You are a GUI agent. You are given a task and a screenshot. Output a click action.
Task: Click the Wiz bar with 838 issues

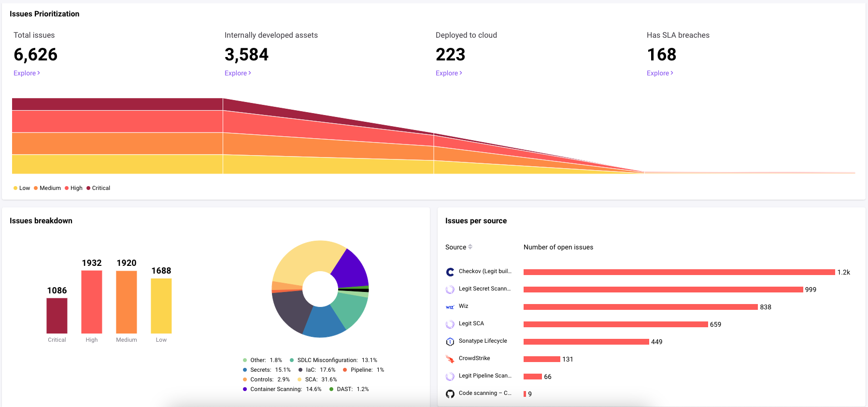tap(640, 307)
